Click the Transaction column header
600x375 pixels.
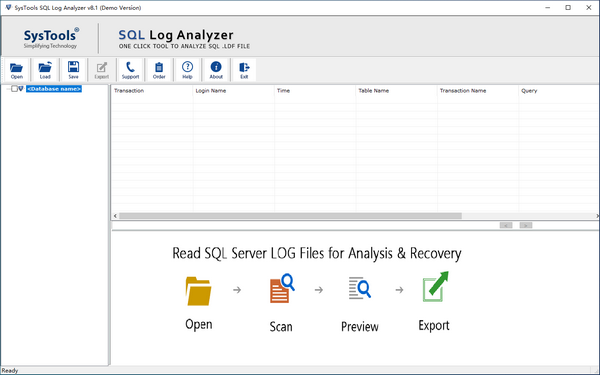coord(152,91)
